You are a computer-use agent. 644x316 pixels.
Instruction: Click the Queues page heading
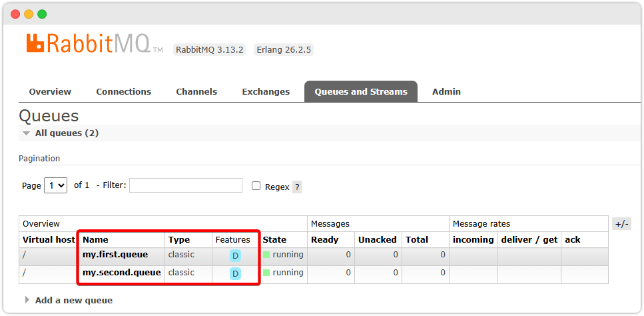(x=49, y=116)
